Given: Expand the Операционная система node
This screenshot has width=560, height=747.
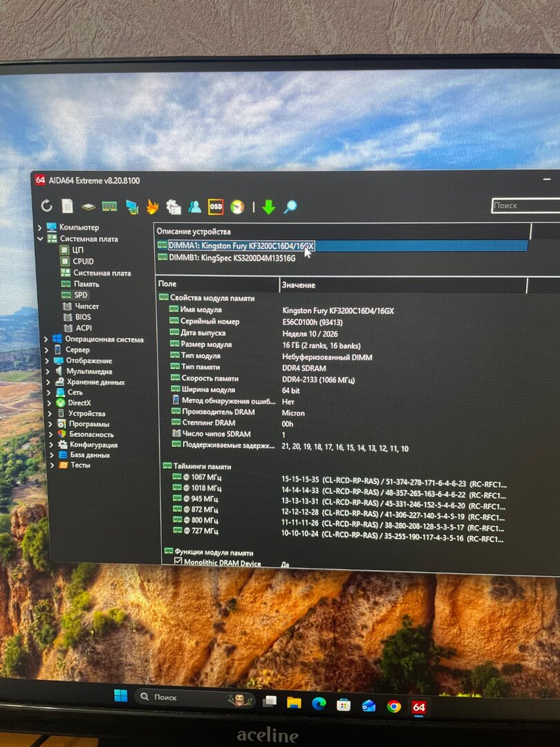Looking at the screenshot, I should coord(46,339).
